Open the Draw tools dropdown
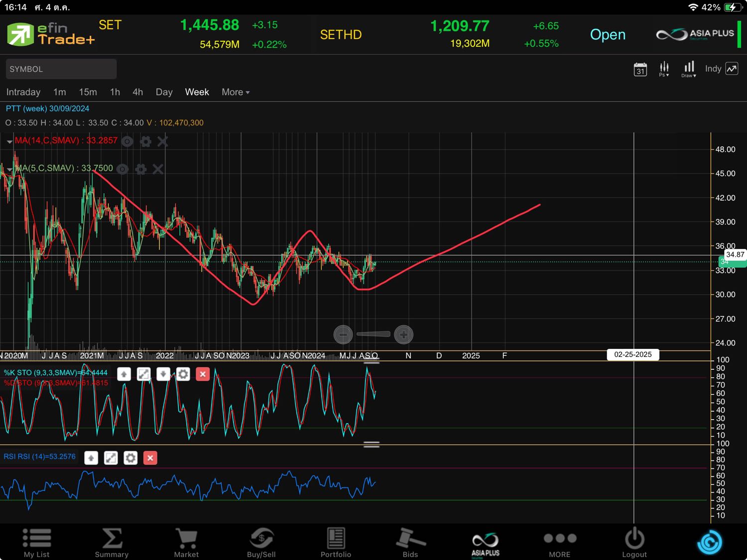Screen dimensions: 747x560 (689, 69)
